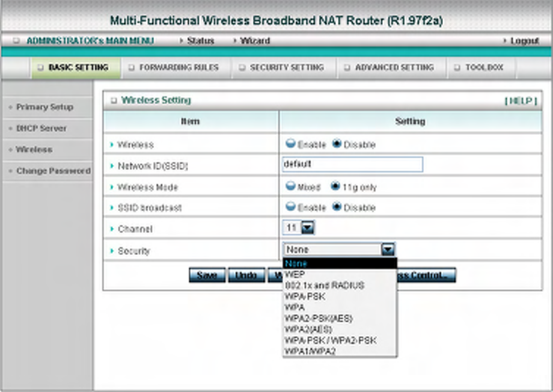This screenshot has width=553, height=392.
Task: Enable SSID broadcast radio button
Action: (290, 207)
